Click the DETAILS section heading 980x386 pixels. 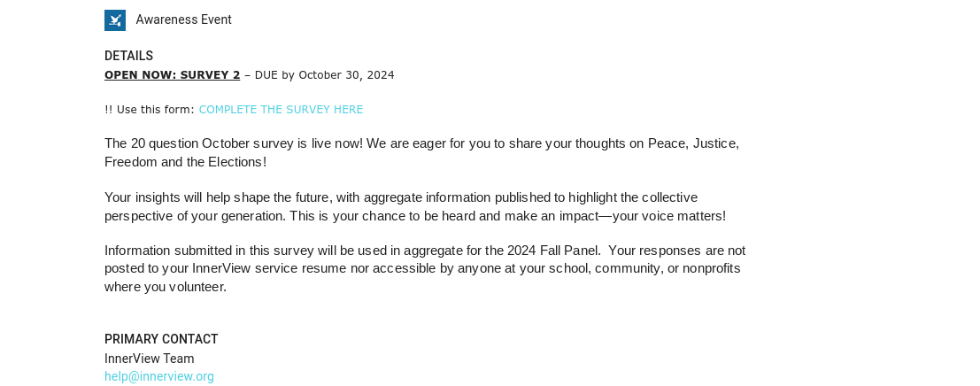[128, 56]
